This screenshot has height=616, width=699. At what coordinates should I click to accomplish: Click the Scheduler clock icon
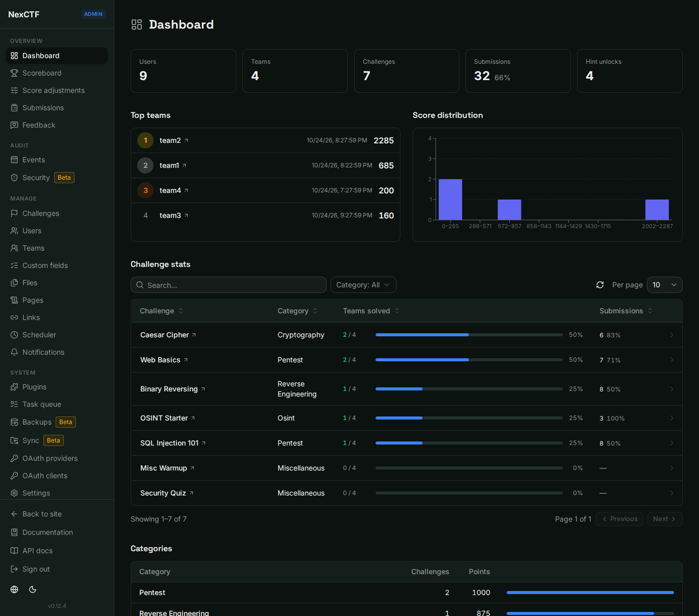(14, 335)
